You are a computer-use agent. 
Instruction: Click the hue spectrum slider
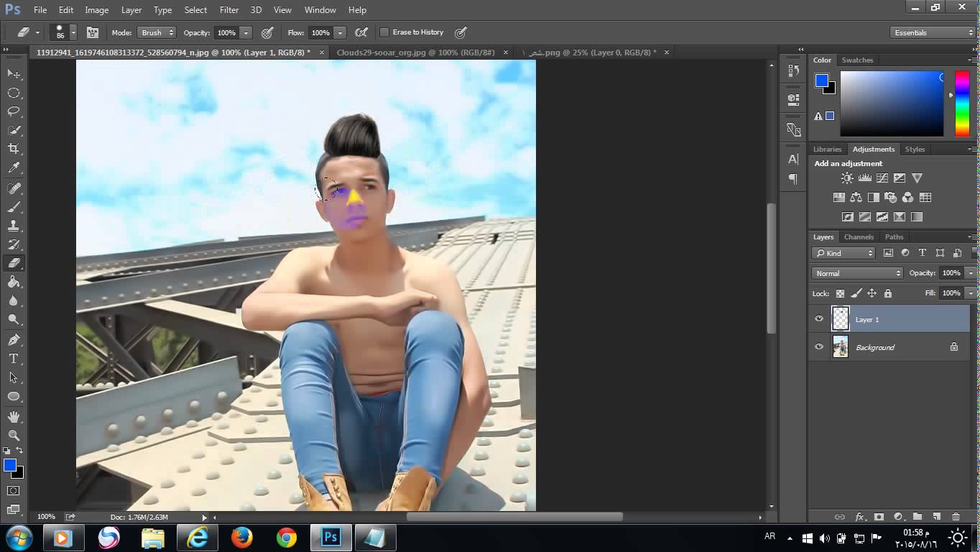[962, 103]
